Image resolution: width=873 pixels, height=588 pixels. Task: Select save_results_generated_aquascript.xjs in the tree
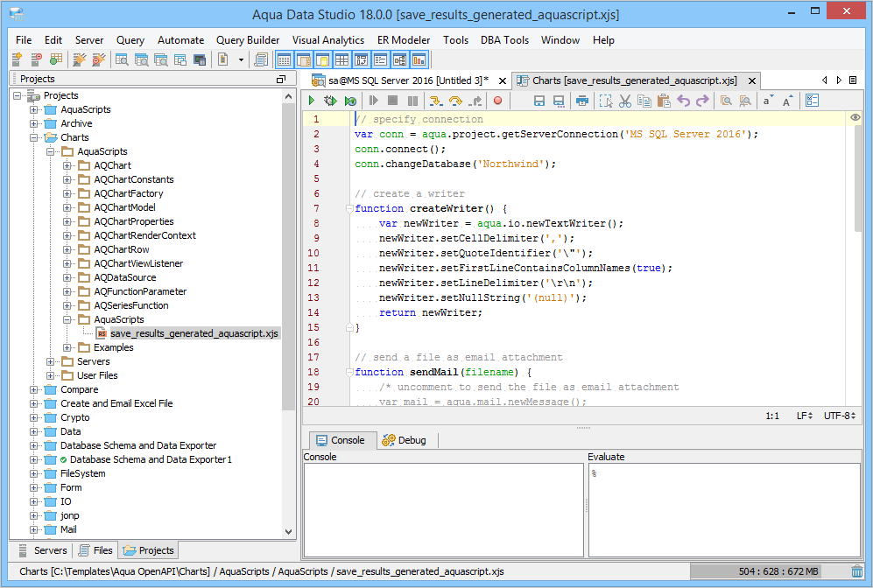click(x=194, y=333)
